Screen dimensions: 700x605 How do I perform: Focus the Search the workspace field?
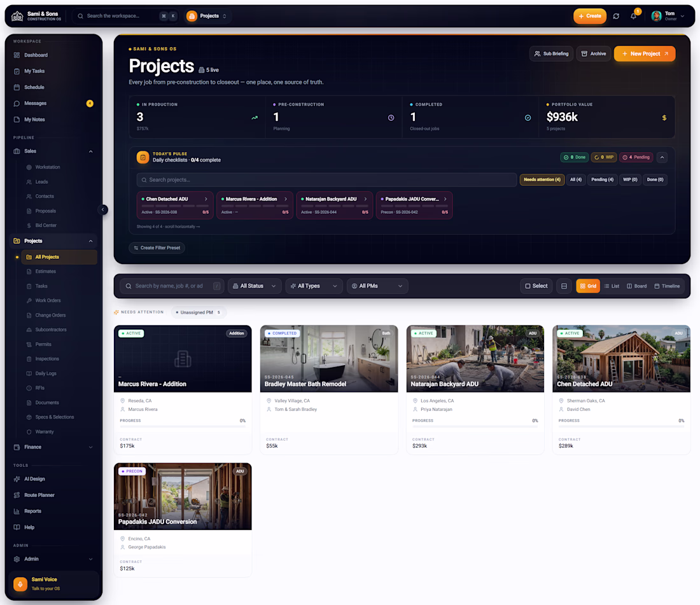(x=125, y=16)
